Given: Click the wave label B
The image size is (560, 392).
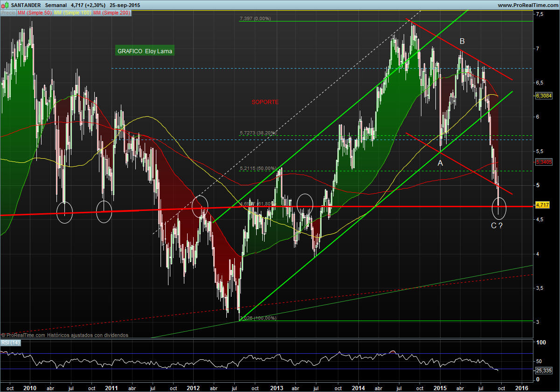Looking at the screenshot, I should [462, 41].
